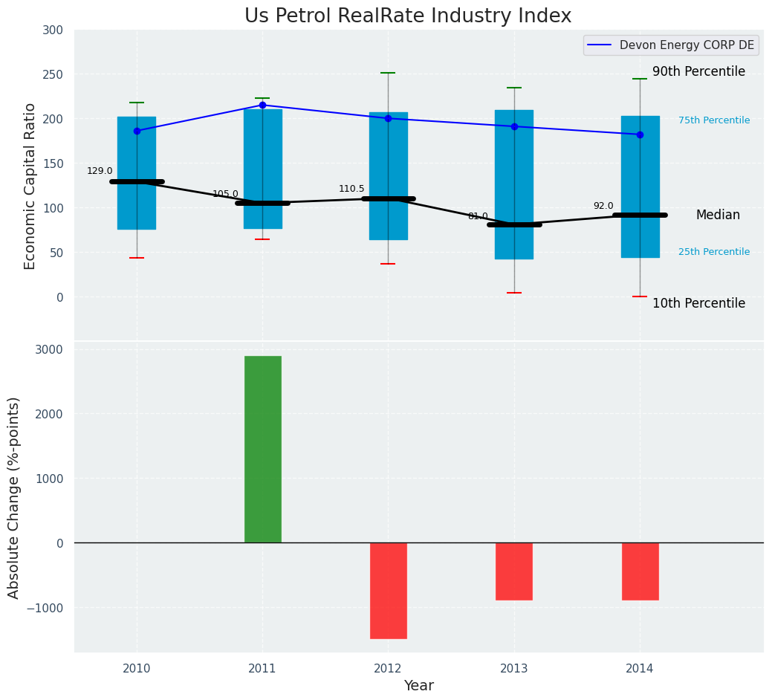This screenshot has width=772, height=700.
Task: Click the Economic Capital Ratio axis label
Action: tap(30, 186)
